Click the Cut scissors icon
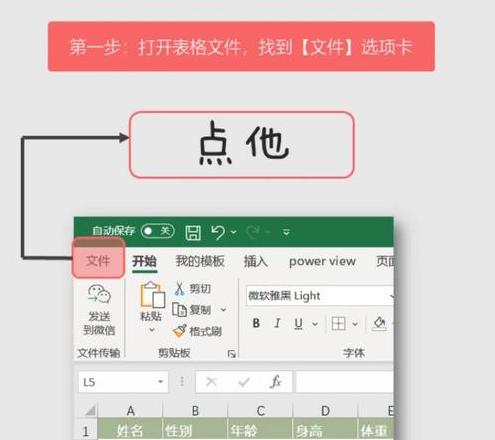 coord(179,289)
